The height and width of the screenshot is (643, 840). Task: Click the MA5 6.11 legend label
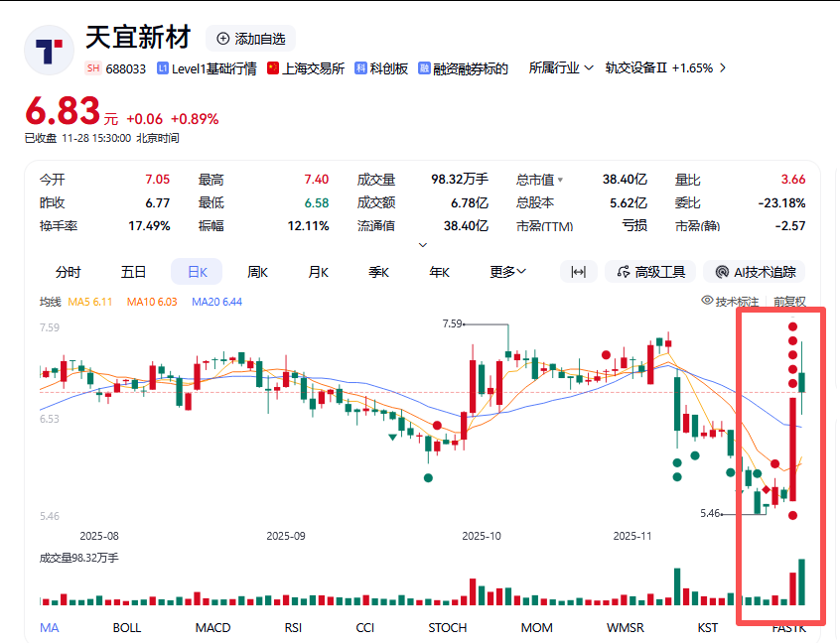pyautogui.click(x=90, y=302)
